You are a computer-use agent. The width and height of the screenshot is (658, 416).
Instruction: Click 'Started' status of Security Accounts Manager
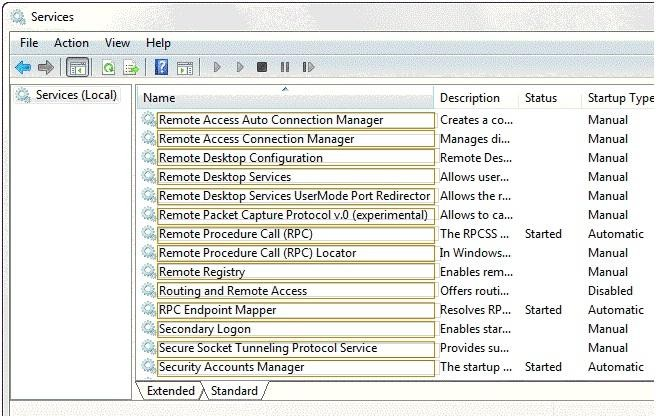click(x=543, y=367)
